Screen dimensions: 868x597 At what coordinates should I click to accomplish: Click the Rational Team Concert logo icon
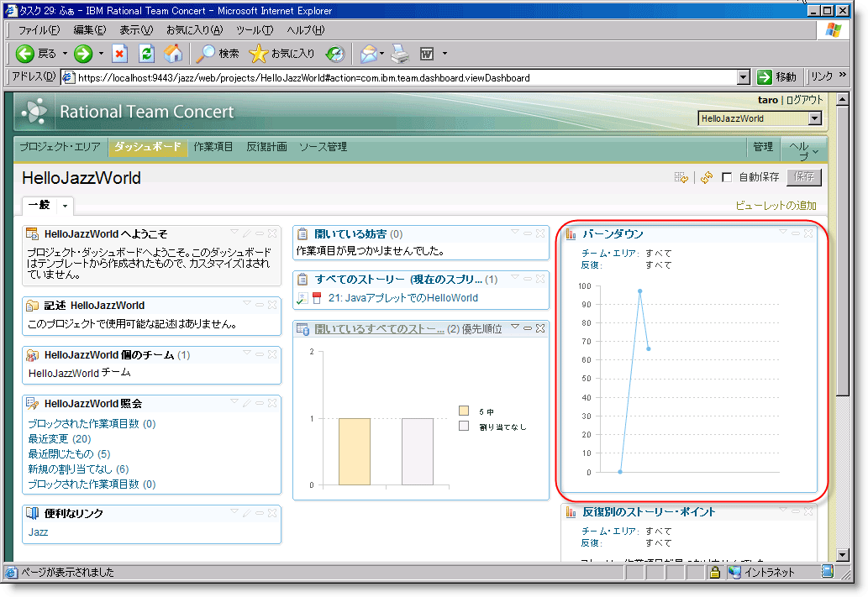coord(35,111)
